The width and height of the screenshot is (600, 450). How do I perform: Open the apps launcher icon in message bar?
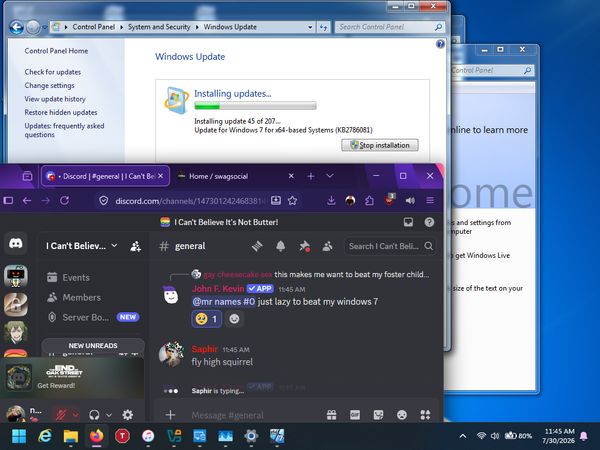(x=425, y=415)
